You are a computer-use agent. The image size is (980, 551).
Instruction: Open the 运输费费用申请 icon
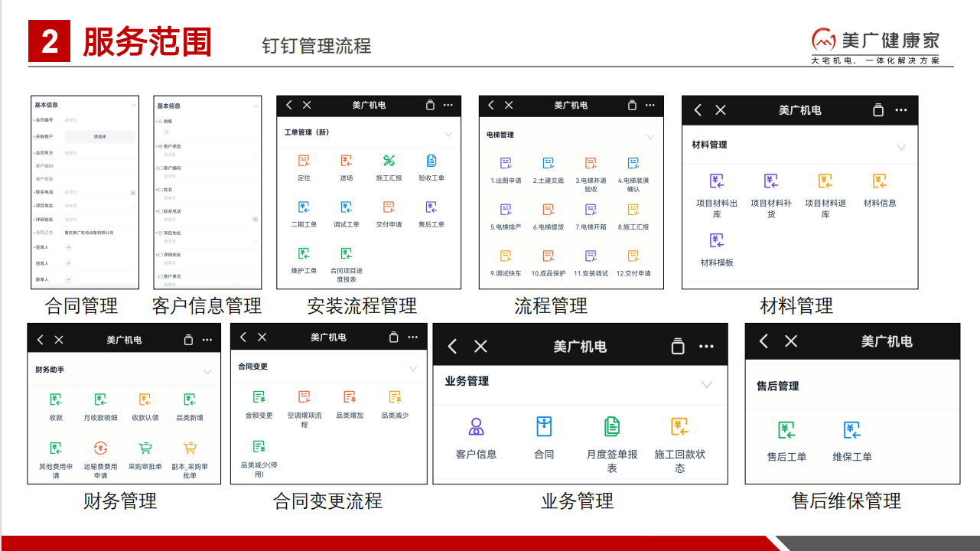tap(100, 448)
